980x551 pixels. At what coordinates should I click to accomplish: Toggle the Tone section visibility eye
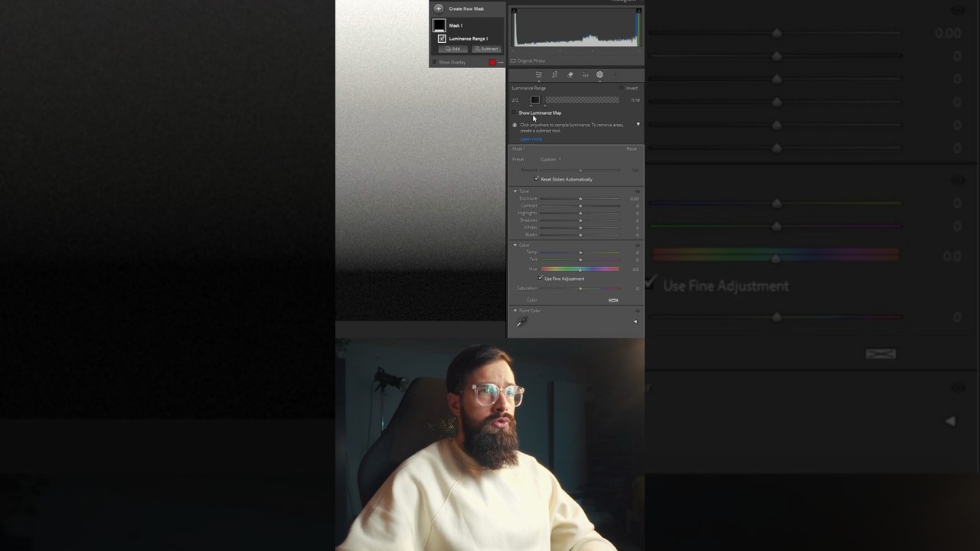(x=638, y=191)
